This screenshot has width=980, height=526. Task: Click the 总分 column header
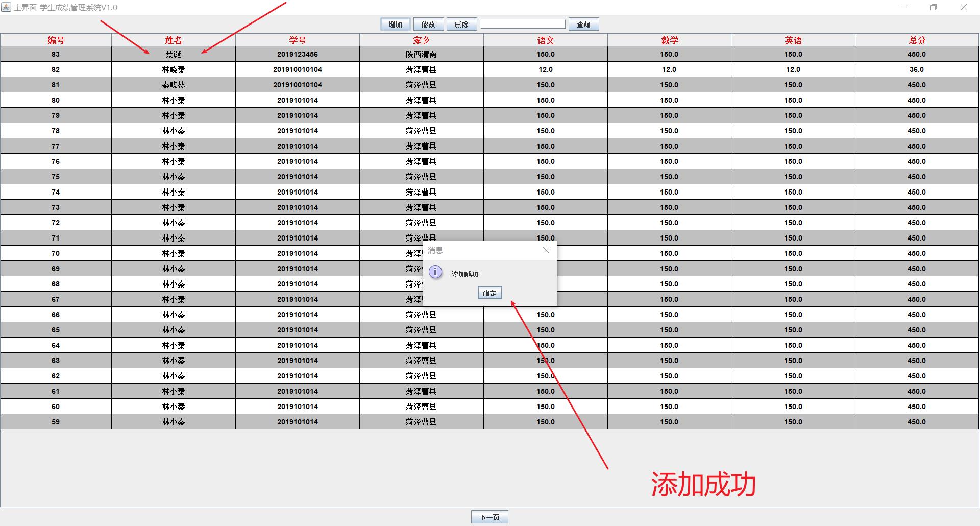coord(917,40)
